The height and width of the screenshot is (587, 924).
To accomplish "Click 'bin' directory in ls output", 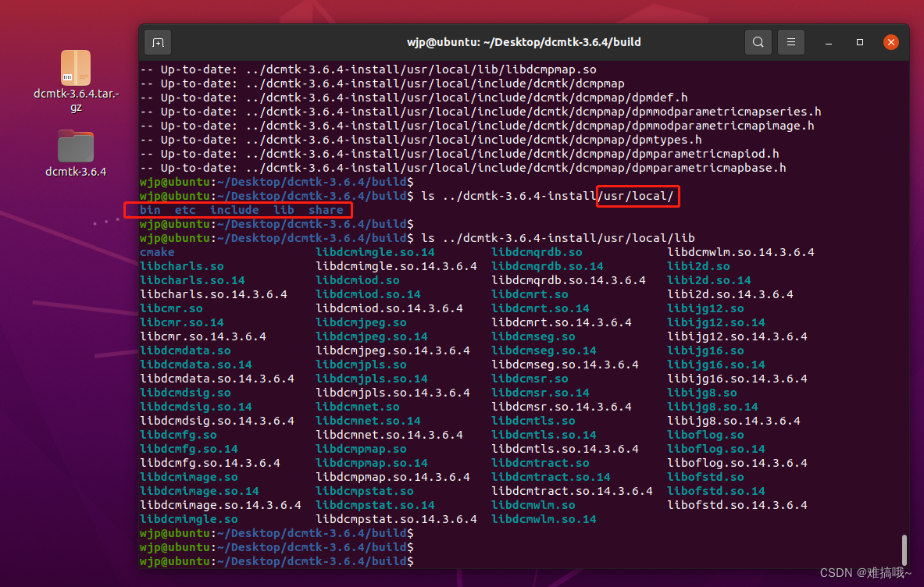I will [x=150, y=210].
